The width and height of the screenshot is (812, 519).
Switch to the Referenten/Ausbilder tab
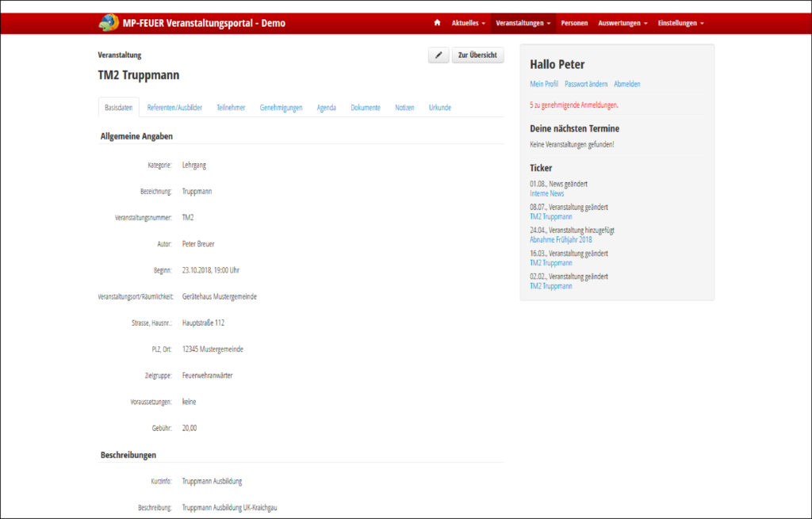coord(174,108)
